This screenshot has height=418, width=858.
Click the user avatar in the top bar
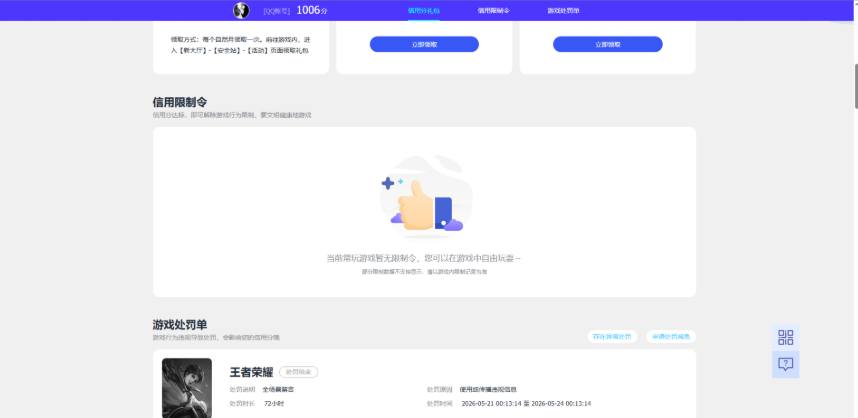(x=241, y=10)
